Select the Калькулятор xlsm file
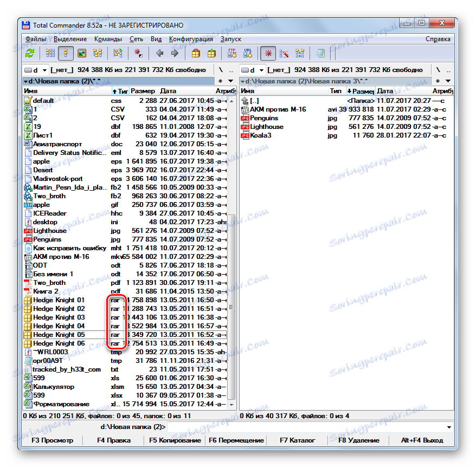The width and height of the screenshot is (476, 468). point(125,387)
